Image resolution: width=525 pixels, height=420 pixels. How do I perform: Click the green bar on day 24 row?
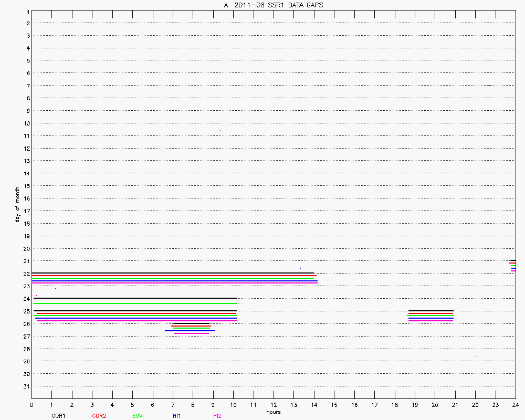coord(135,303)
